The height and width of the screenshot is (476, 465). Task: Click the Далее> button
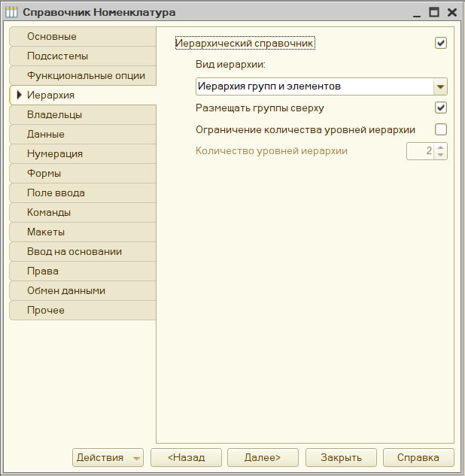[x=263, y=457]
